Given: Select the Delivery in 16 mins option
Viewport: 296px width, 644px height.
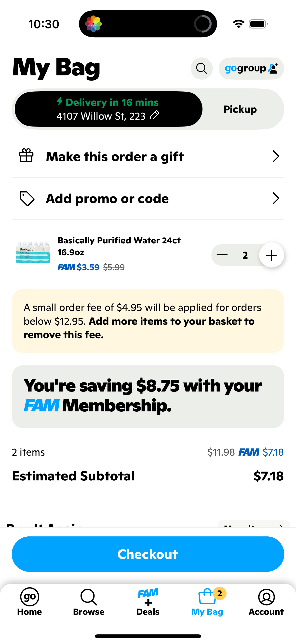Looking at the screenshot, I should (109, 109).
